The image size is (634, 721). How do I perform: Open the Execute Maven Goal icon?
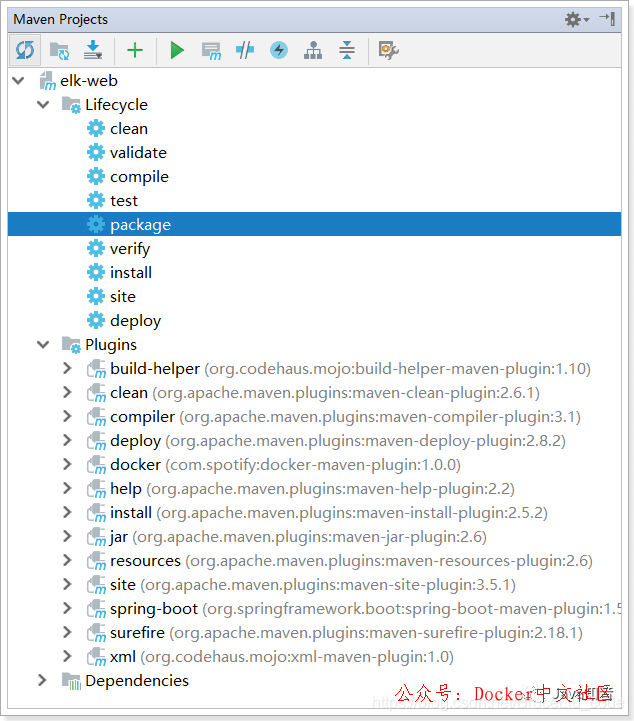(x=211, y=50)
